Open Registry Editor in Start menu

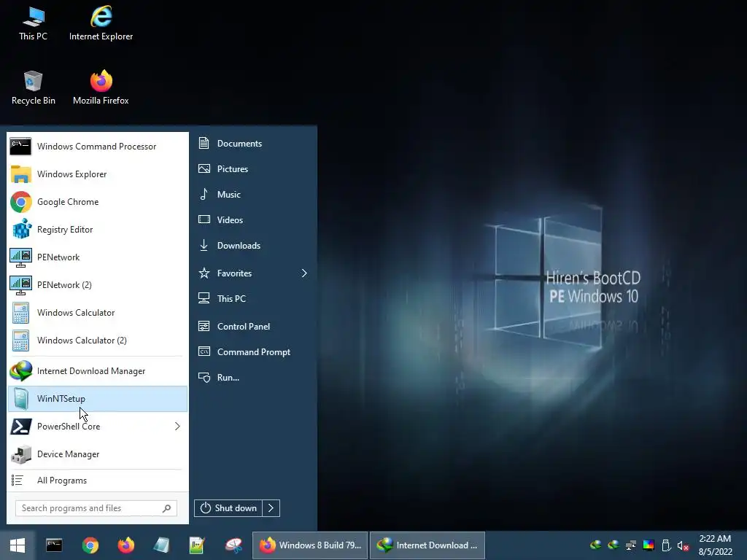[97, 229]
